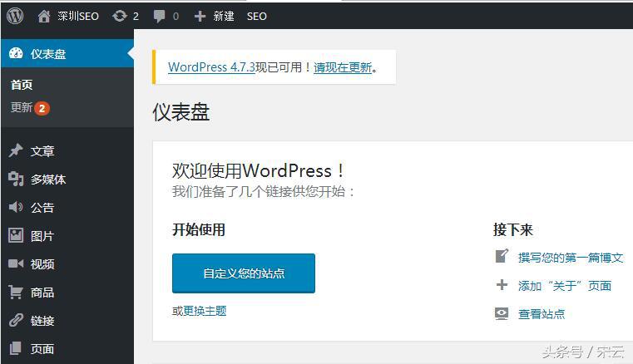
Task: Click the 查看站点 link
Action: click(542, 314)
